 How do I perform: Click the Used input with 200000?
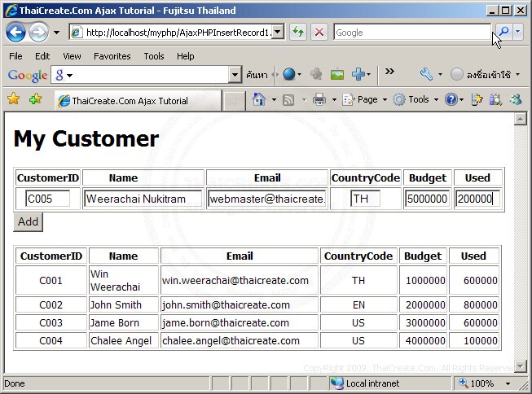click(x=477, y=199)
